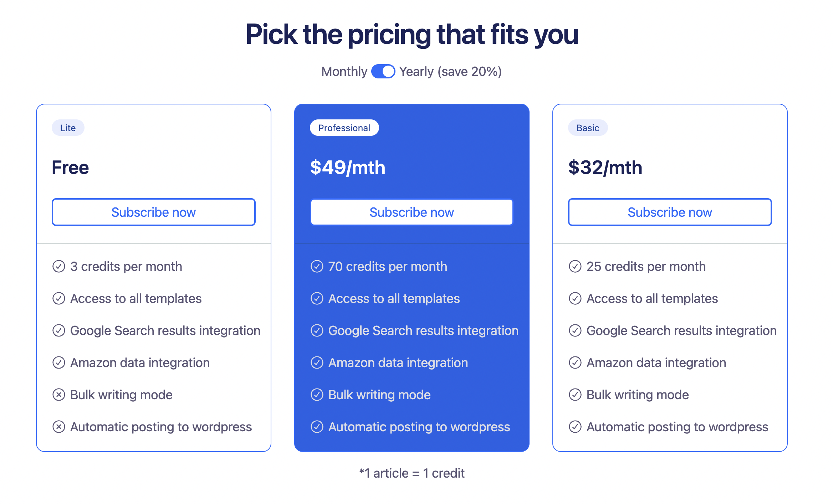Image resolution: width=833 pixels, height=504 pixels.
Task: Click Subscribe now on Basic plan
Action: pos(670,212)
